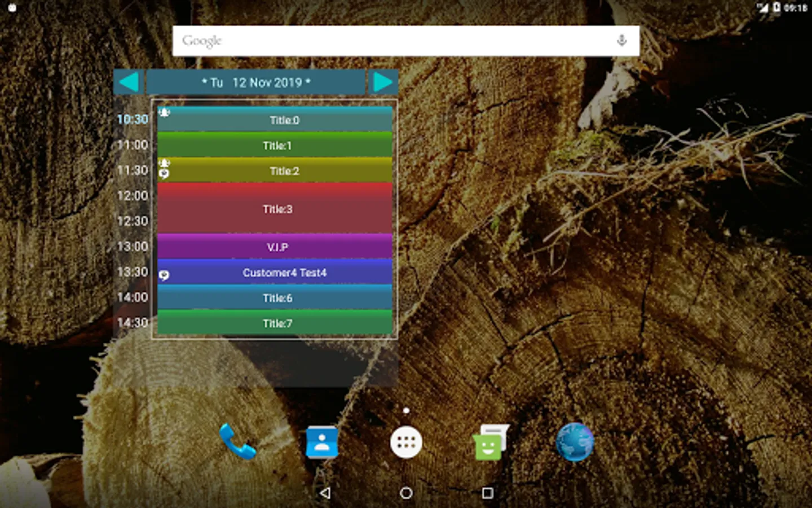Open the Browser globe app
The image size is (812, 508).
[x=575, y=442]
